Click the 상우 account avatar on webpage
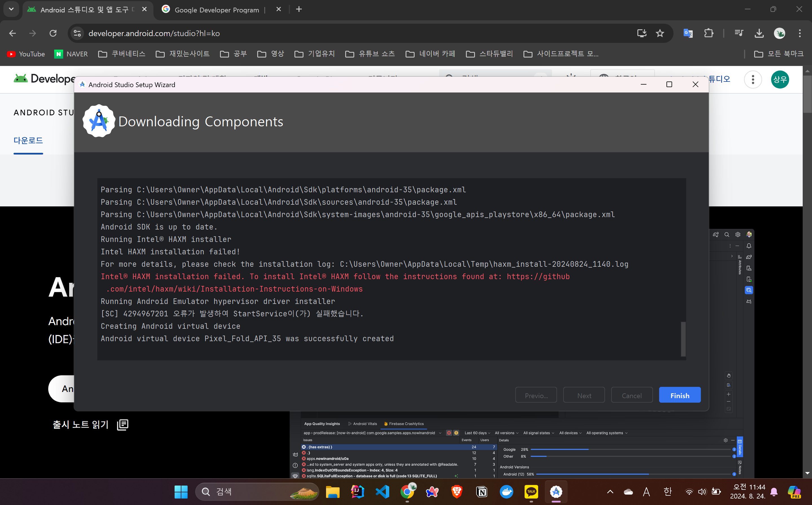This screenshot has height=505, width=812. pos(780,80)
